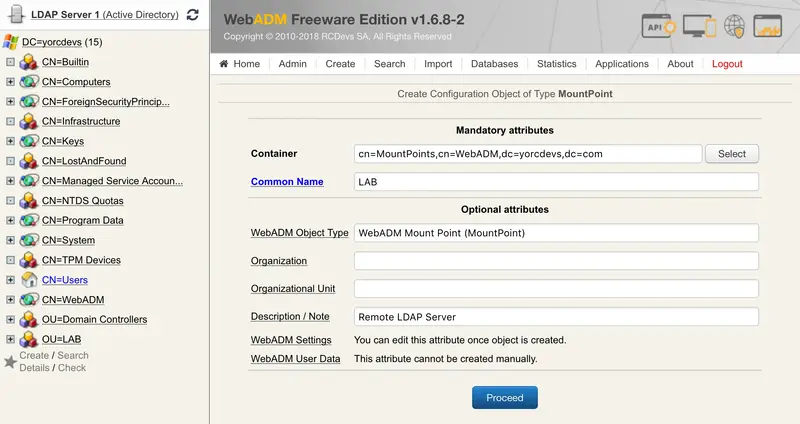Open the Description / Note link
Viewport: 800px width, 424px height.
tap(290, 316)
